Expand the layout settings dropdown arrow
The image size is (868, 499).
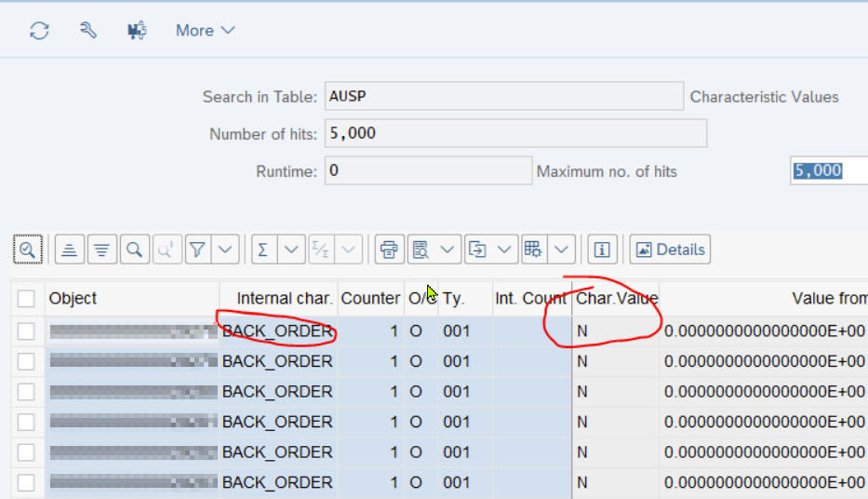click(561, 249)
